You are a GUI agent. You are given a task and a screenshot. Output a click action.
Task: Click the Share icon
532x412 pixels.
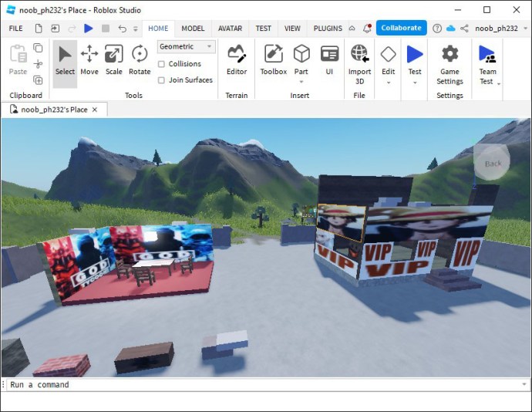coord(464,29)
